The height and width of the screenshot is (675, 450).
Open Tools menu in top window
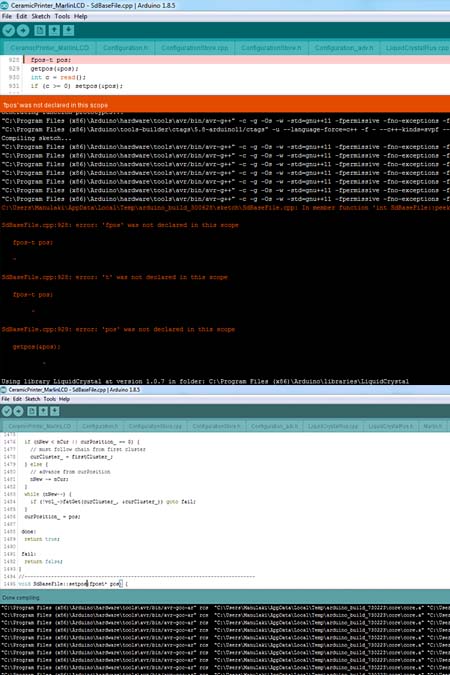62,16
